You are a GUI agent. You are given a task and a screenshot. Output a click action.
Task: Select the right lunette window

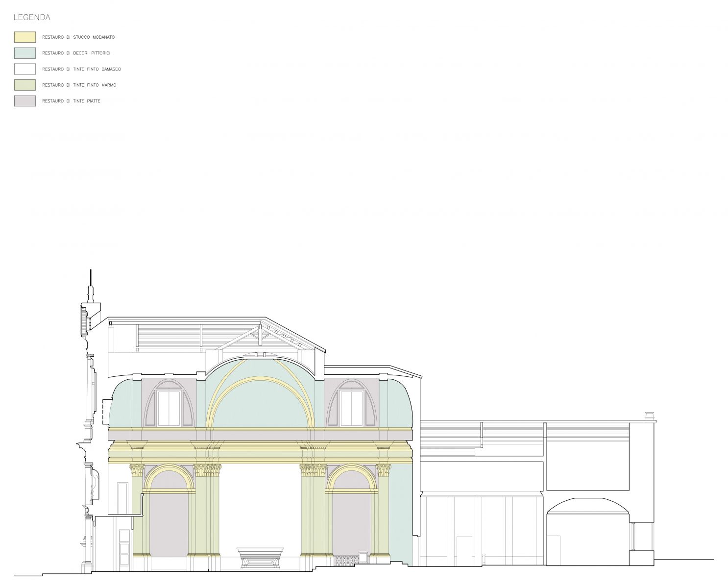point(351,408)
